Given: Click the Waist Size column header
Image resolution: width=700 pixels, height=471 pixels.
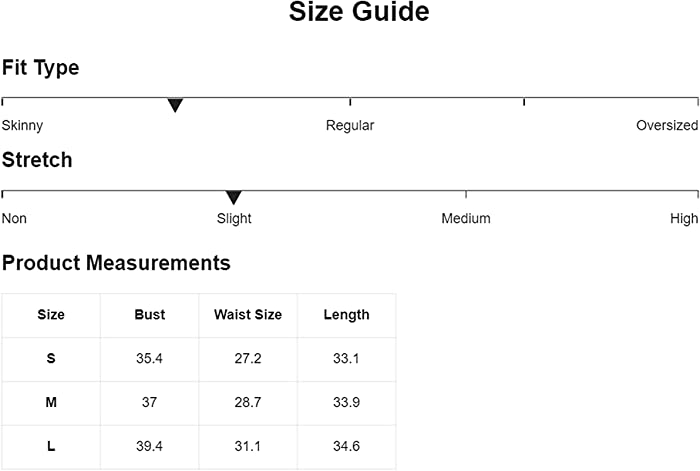Looking at the screenshot, I should point(248,315).
